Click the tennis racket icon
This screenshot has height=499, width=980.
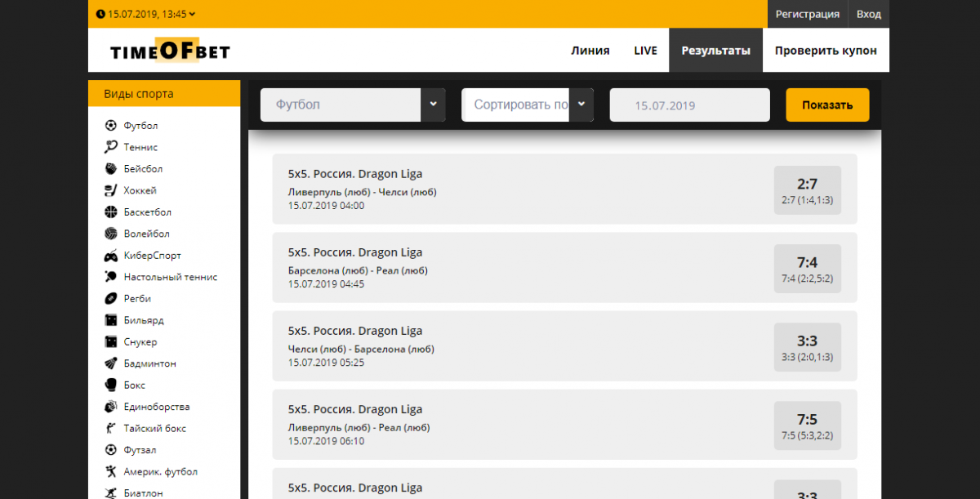(111, 147)
